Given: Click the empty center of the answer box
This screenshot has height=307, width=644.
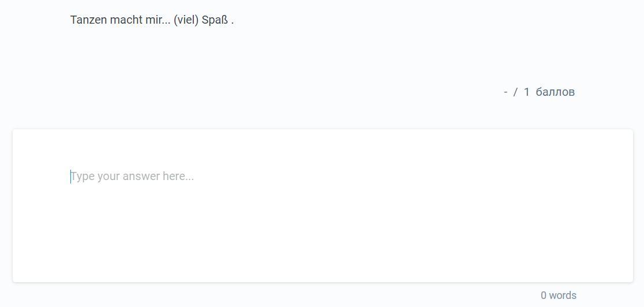Looking at the screenshot, I should [x=323, y=231].
